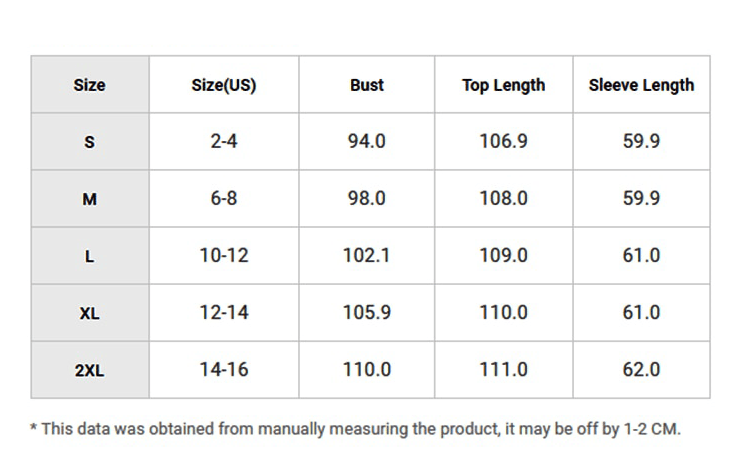Screen dimensions: 743x458
Task: Click the L size row label
Action: [x=90, y=256]
